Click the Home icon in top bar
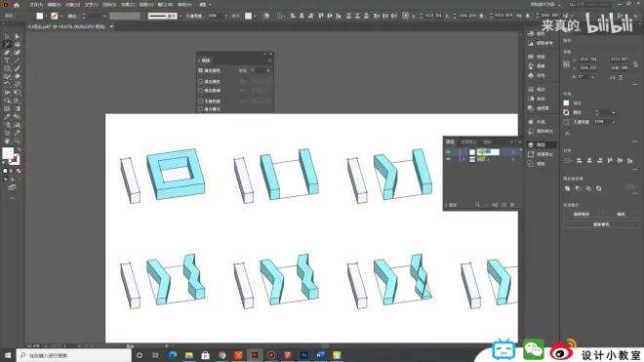 17,5
